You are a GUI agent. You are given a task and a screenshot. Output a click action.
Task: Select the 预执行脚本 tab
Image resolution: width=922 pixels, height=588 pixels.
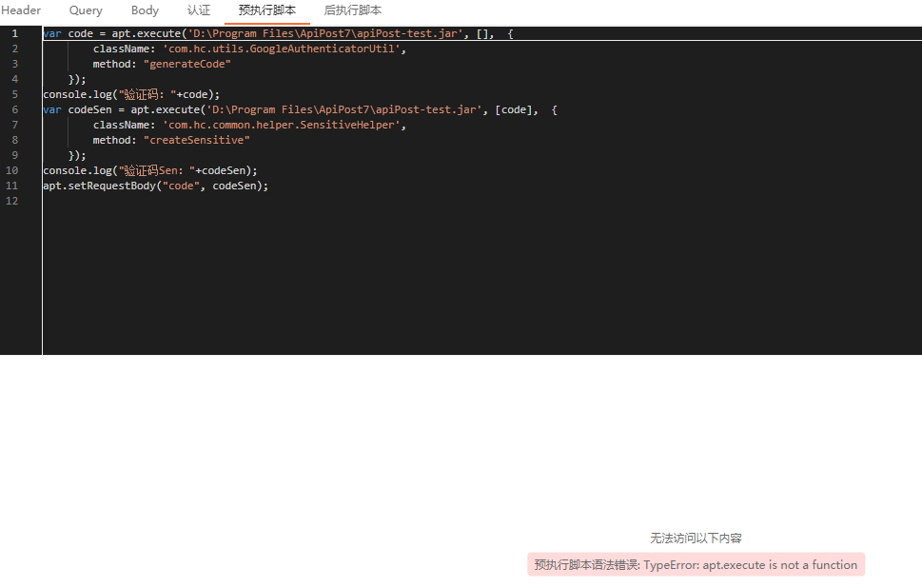click(267, 10)
